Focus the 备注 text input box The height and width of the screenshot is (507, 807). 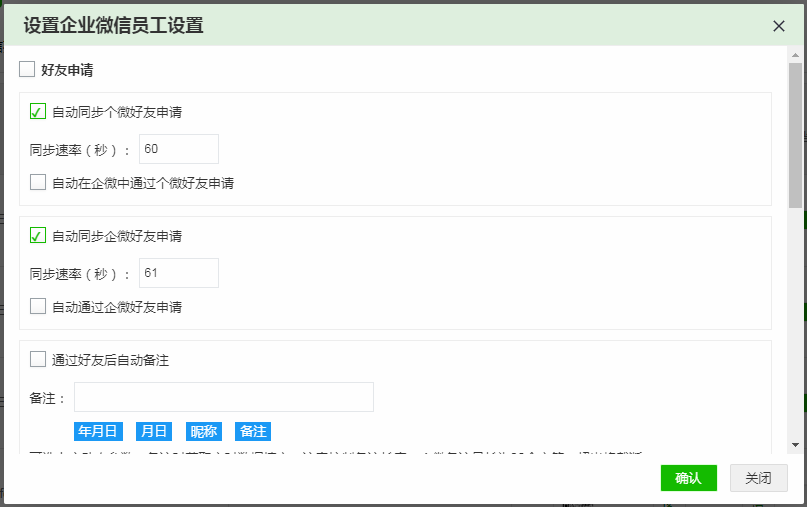(x=223, y=397)
